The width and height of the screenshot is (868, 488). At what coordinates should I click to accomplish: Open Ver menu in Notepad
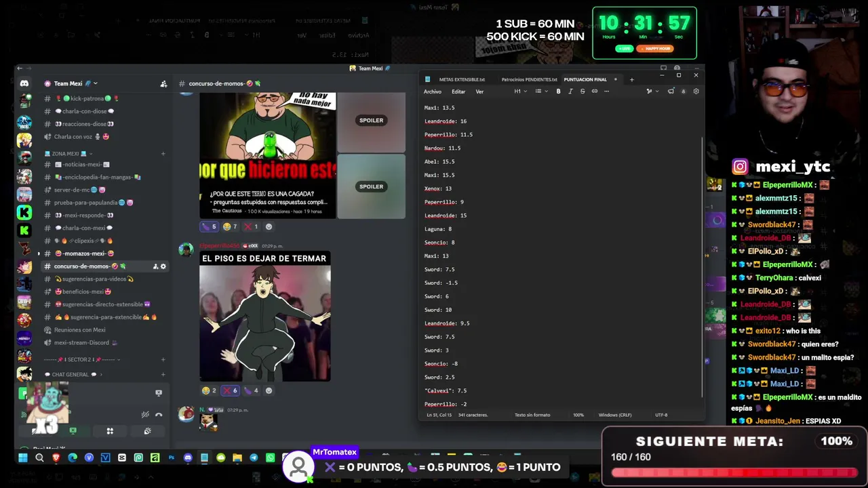coord(479,91)
